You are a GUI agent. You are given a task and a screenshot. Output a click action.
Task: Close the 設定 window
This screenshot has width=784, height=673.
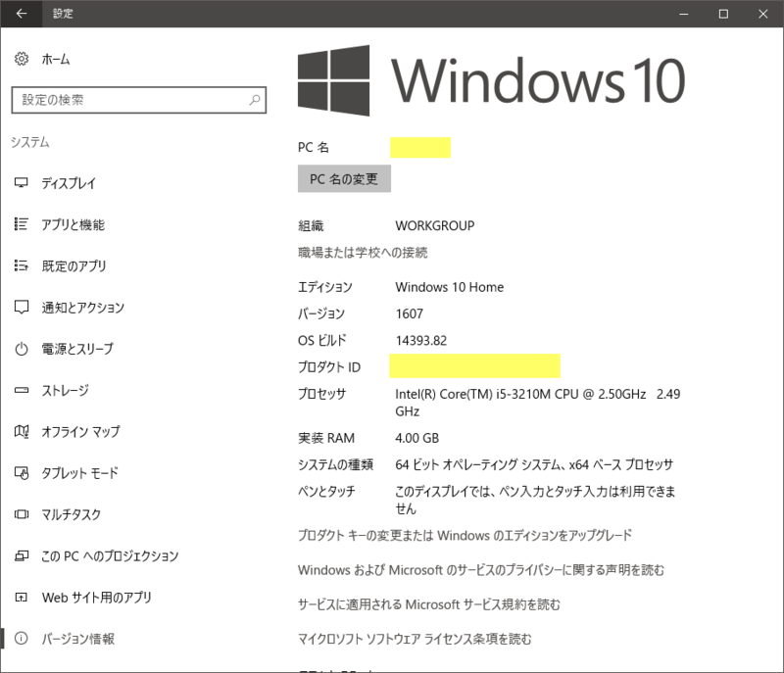pos(763,14)
